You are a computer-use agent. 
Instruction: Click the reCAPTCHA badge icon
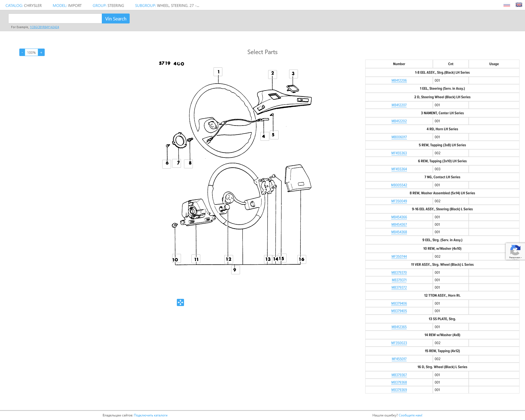tap(515, 251)
